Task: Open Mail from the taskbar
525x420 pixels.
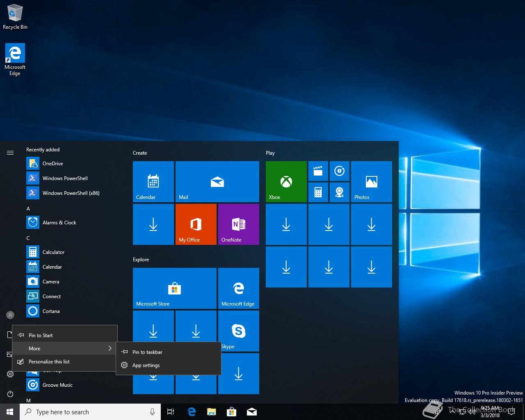Action: click(x=252, y=412)
